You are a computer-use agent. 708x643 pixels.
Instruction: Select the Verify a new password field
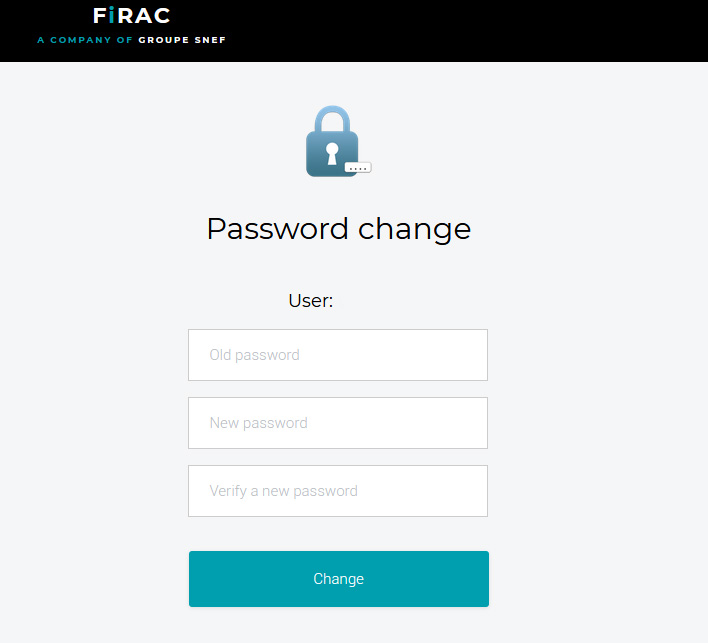tap(338, 491)
